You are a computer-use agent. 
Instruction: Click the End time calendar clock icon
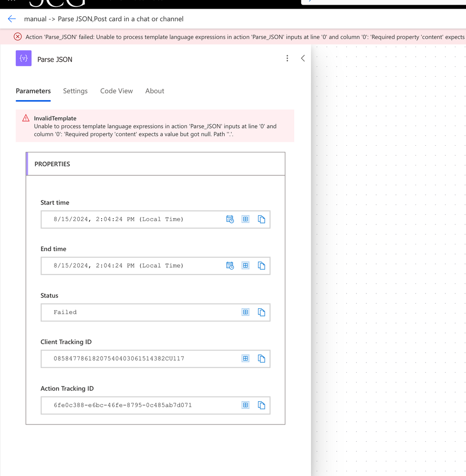coord(230,265)
